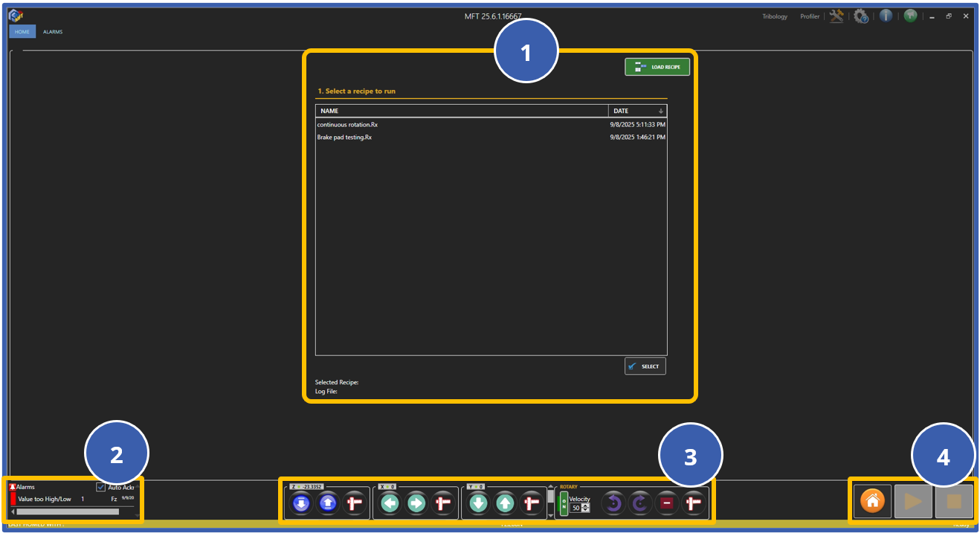
Task: Click the Y axis red positioning icon
Action: pos(530,503)
